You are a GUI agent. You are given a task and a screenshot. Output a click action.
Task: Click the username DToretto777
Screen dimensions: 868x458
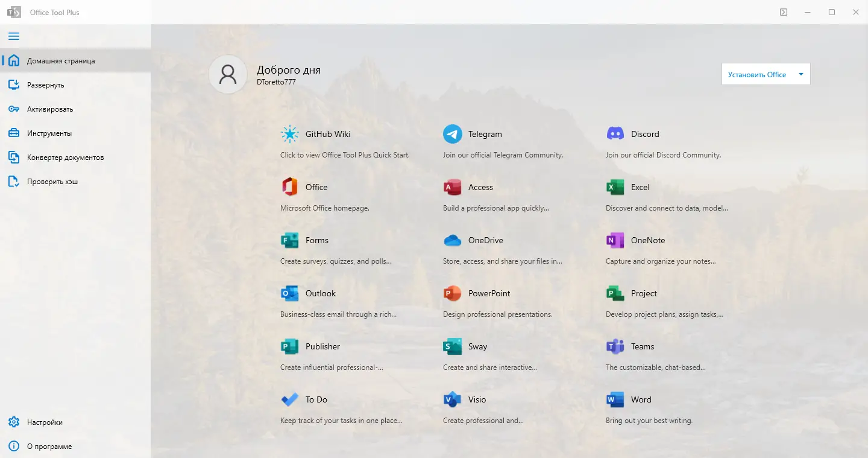click(x=276, y=82)
